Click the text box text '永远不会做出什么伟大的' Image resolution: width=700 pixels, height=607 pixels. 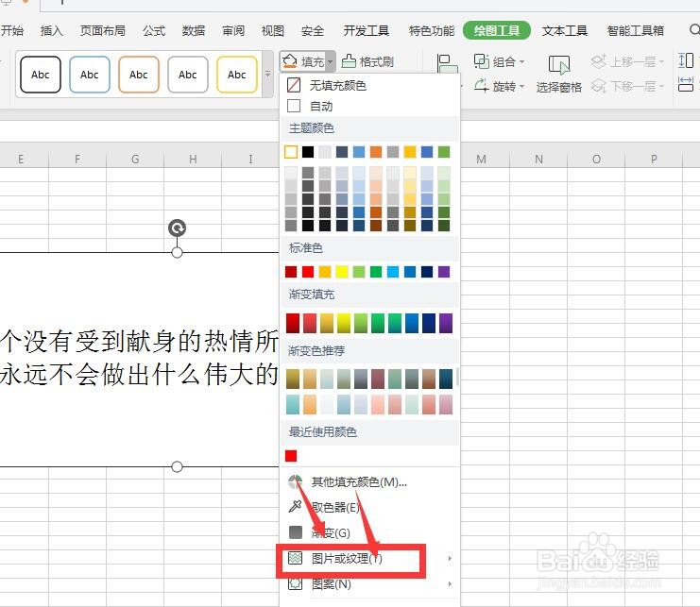[139, 374]
